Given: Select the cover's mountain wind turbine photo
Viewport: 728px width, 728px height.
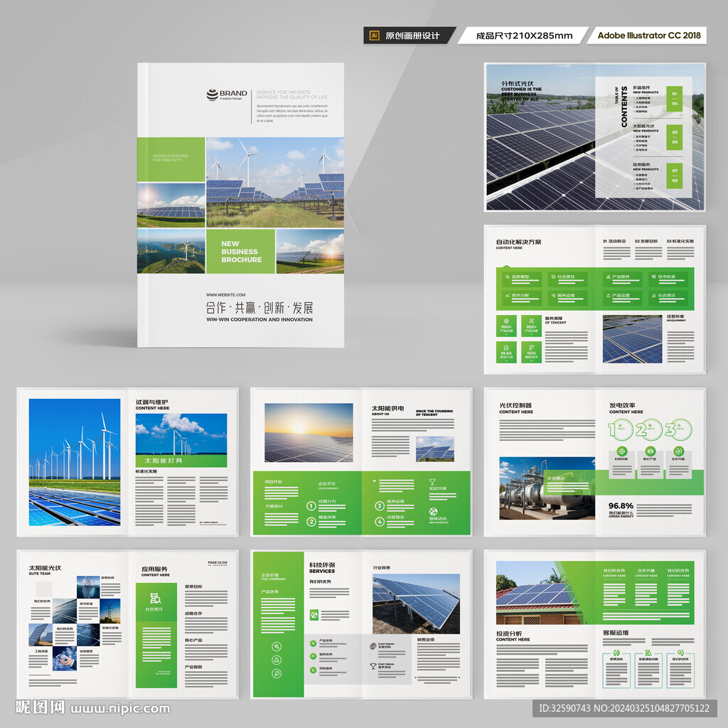Looking at the screenshot, I should point(171,251).
